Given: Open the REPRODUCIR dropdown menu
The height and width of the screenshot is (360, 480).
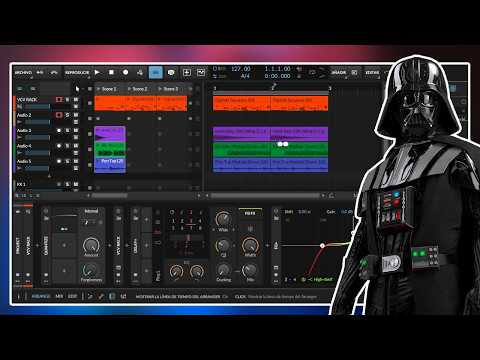Looking at the screenshot, I should pyautogui.click(x=77, y=72).
